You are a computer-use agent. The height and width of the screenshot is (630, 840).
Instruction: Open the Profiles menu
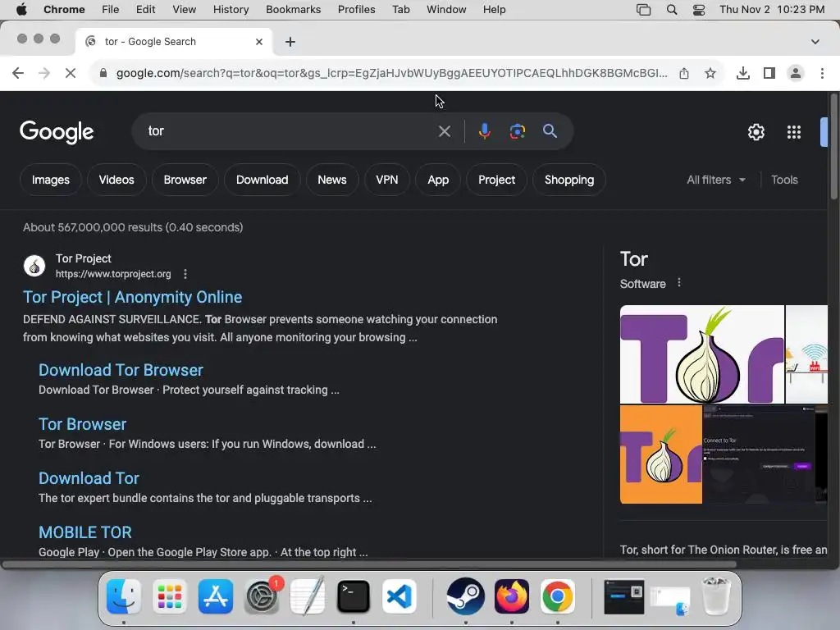click(356, 10)
